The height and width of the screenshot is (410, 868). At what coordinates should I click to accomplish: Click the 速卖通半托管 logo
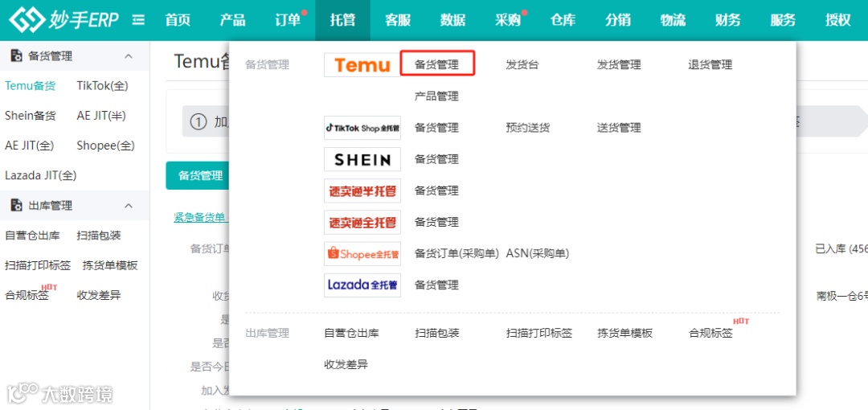[362, 191]
